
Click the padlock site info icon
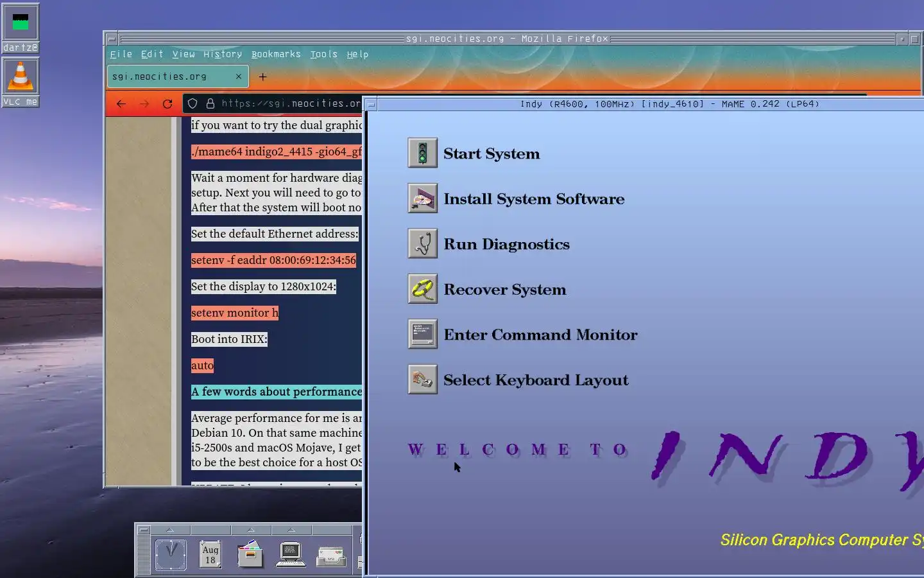coord(210,103)
